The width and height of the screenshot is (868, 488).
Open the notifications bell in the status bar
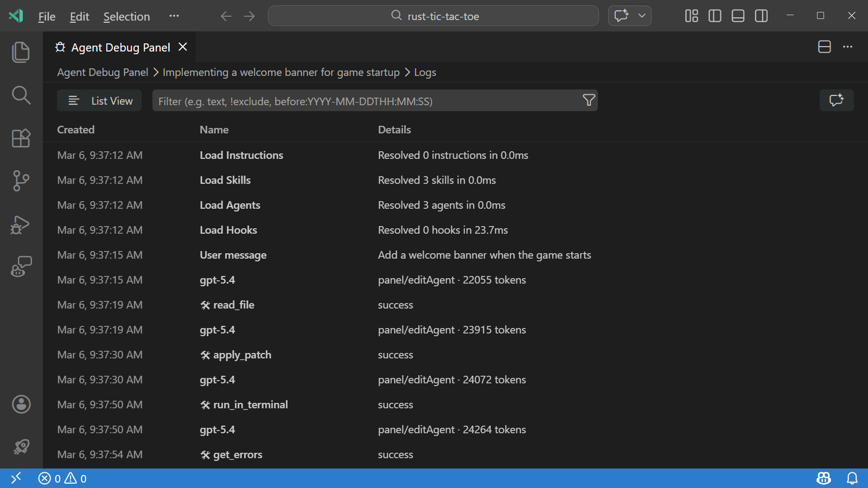coord(852,478)
